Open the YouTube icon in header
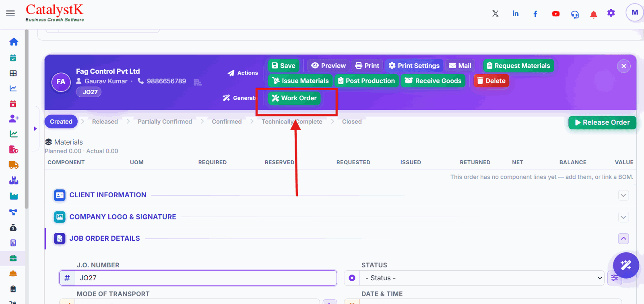The image size is (644, 304). click(556, 14)
